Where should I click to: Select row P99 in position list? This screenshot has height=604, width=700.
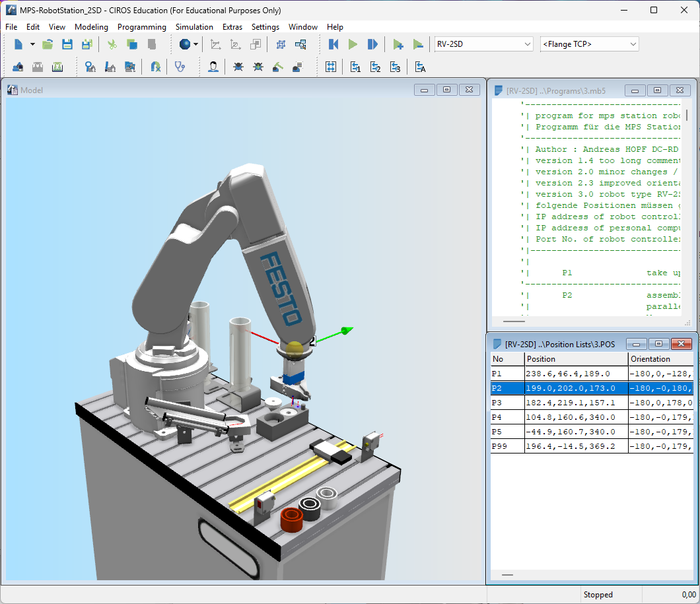pos(592,446)
